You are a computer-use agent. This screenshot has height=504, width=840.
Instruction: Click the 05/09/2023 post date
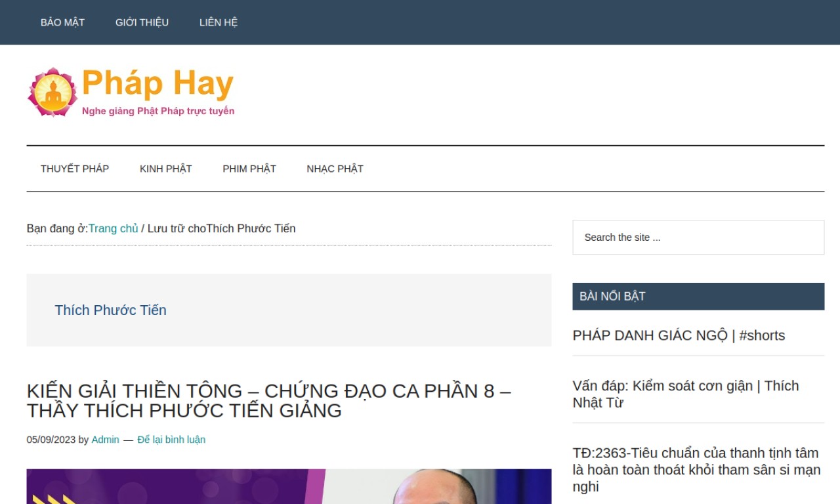pyautogui.click(x=51, y=440)
